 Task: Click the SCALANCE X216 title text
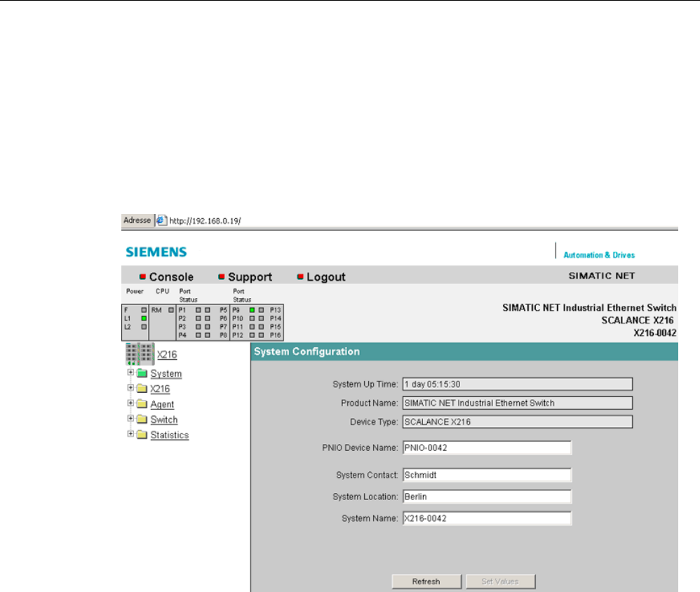(638, 320)
